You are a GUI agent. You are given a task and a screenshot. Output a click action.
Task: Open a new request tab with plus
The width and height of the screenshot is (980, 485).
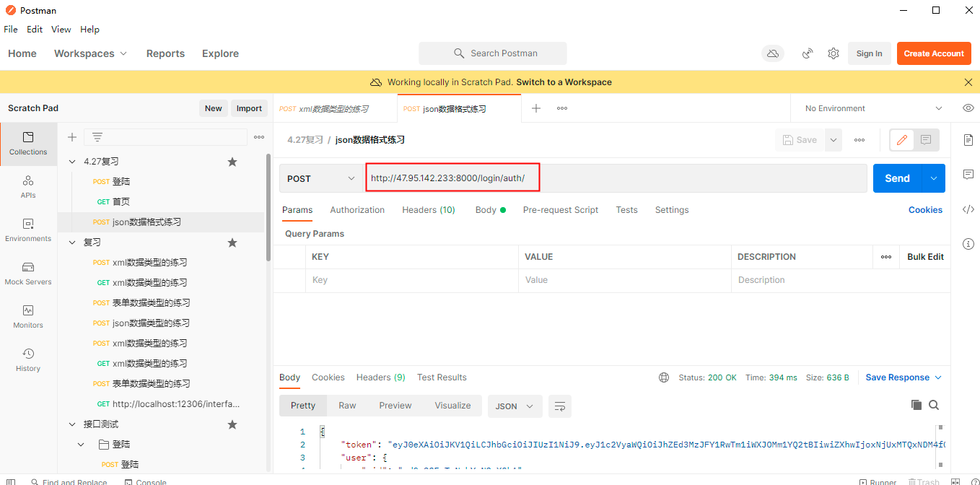coord(536,108)
